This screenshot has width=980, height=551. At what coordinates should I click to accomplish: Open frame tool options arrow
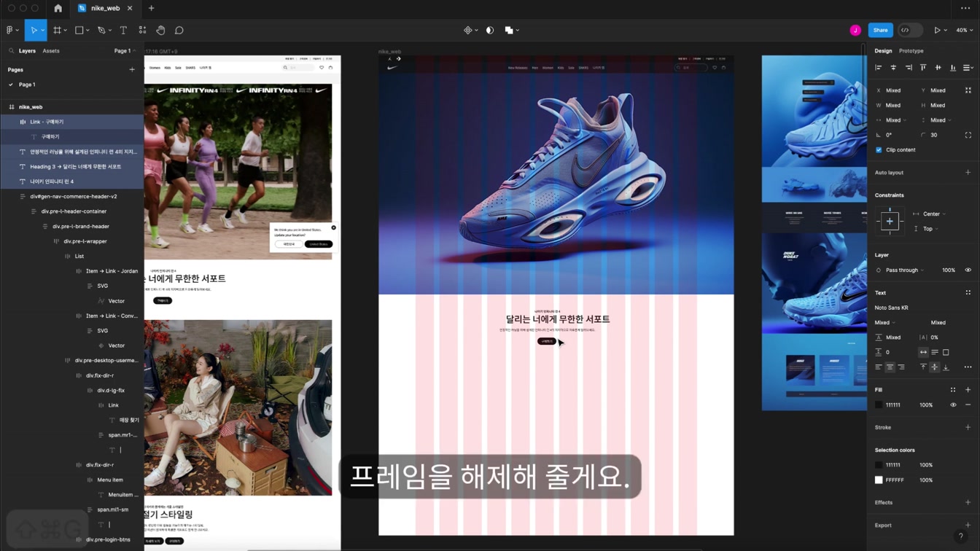[x=66, y=31]
